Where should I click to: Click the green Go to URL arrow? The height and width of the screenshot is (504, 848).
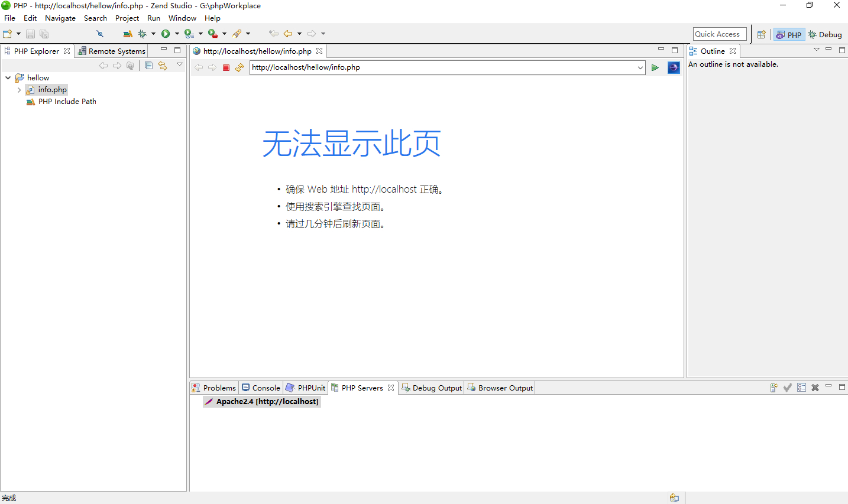pyautogui.click(x=655, y=68)
